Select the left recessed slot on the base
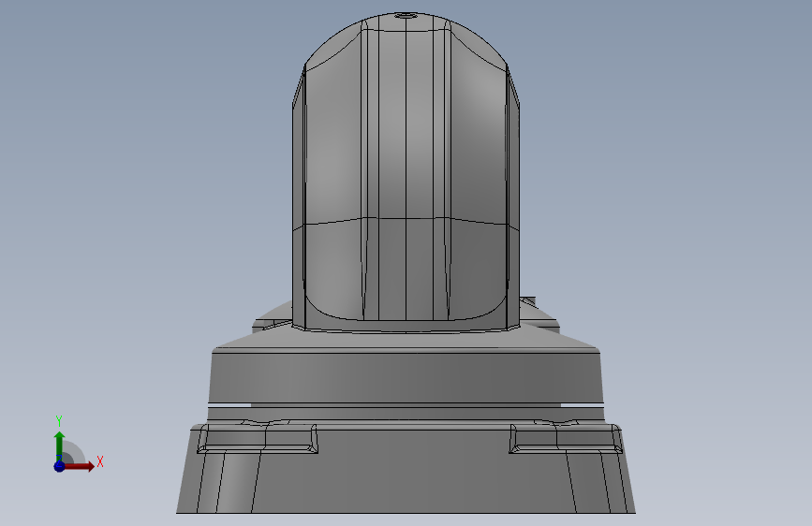The image size is (812, 526). [x=258, y=439]
